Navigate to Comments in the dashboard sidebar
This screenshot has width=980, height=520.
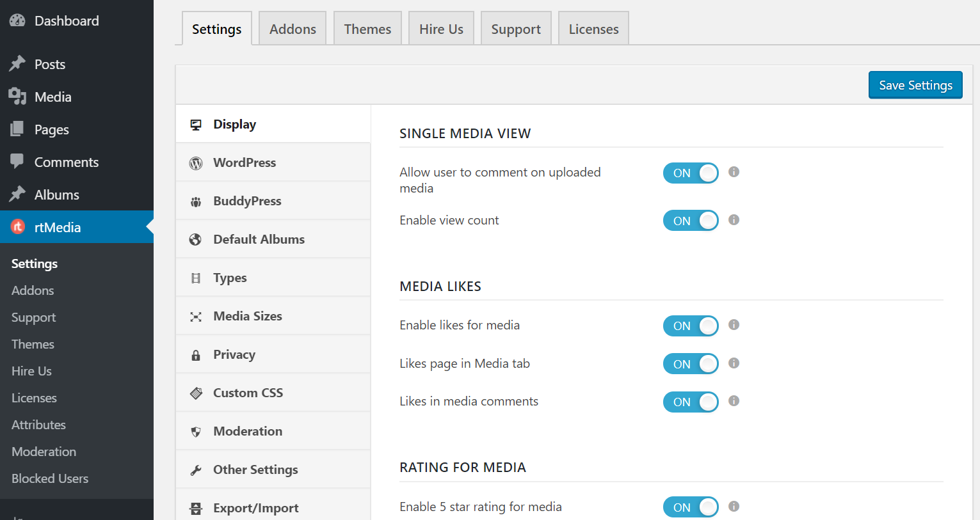[x=66, y=162]
